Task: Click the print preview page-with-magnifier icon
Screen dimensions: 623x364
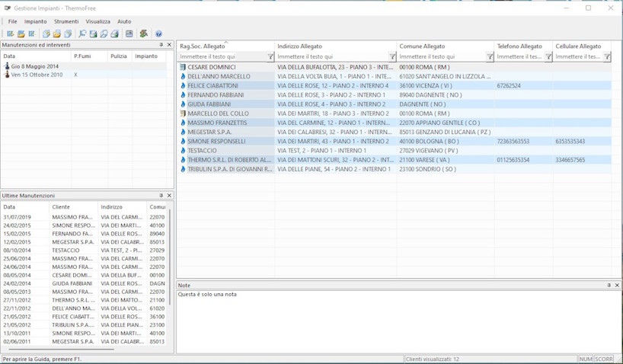Action: pos(104,34)
